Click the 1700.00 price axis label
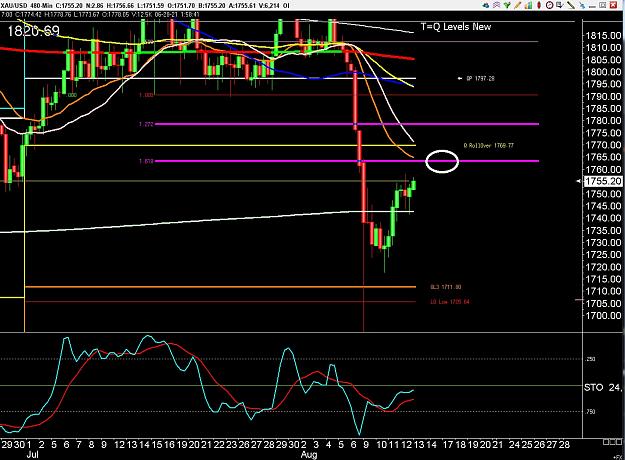Screen dimensions: 625x460 [x=603, y=316]
